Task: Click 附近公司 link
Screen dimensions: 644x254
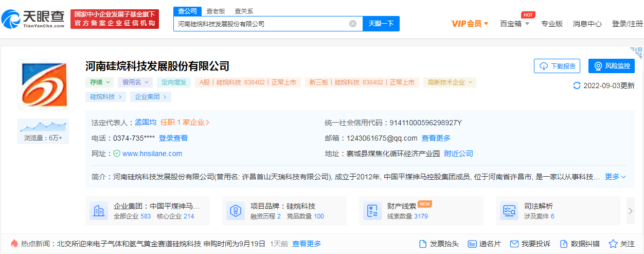Action: click(x=459, y=154)
